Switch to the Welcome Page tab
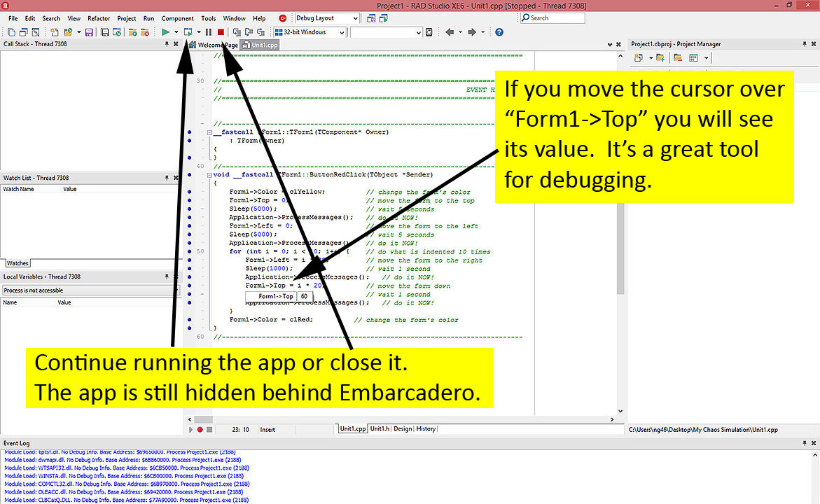 214,45
